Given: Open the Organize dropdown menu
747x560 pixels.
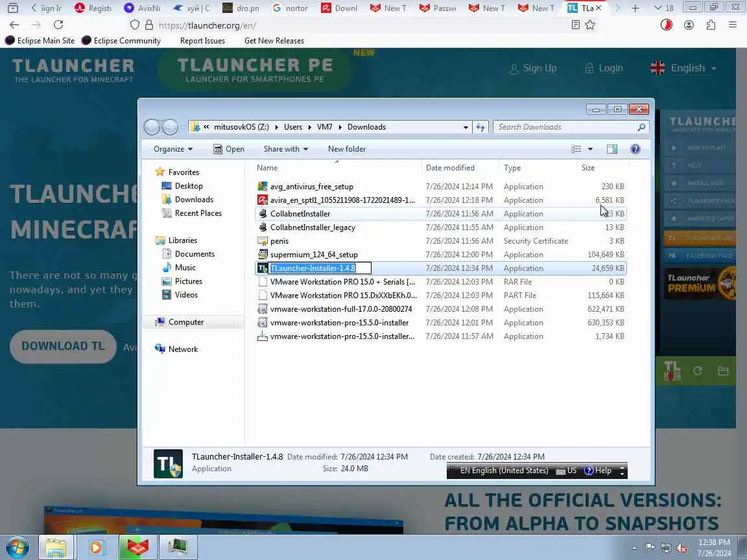Looking at the screenshot, I should pos(173,149).
